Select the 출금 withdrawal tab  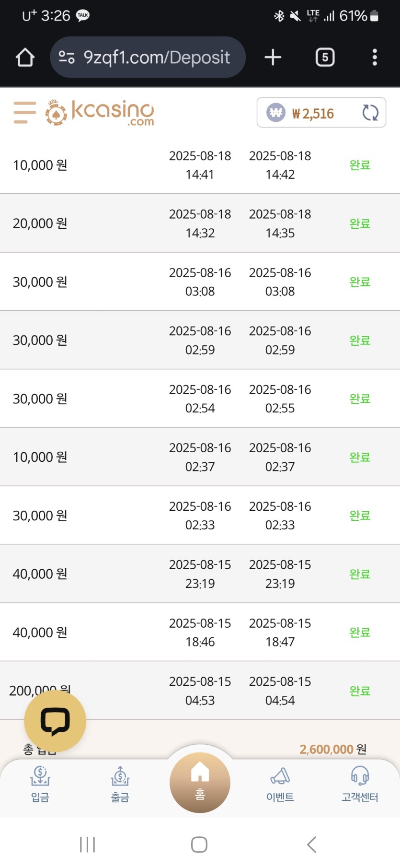click(120, 785)
